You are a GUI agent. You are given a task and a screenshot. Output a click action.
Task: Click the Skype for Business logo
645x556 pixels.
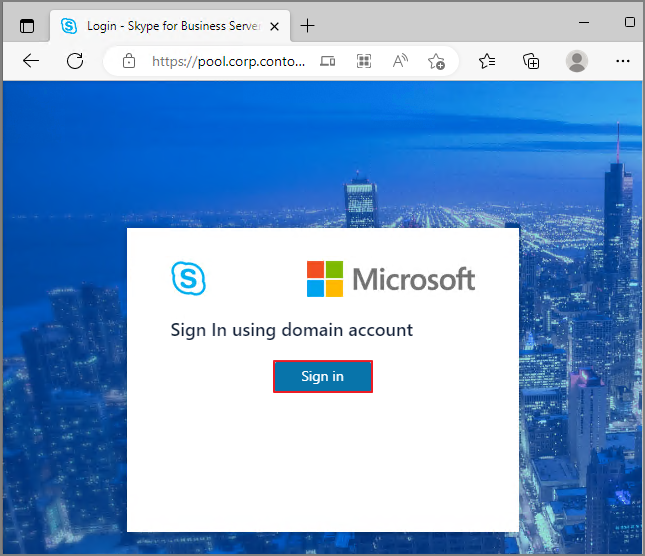tap(188, 278)
